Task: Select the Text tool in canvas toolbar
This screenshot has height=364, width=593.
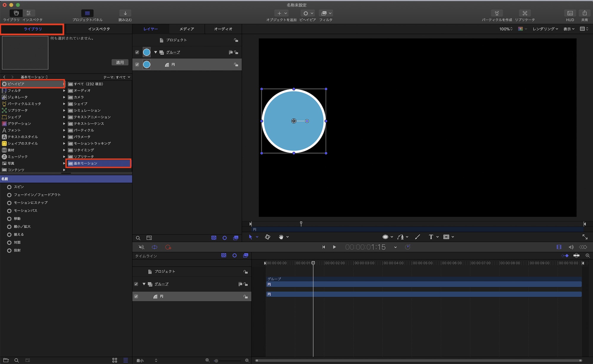Action: 431,237
